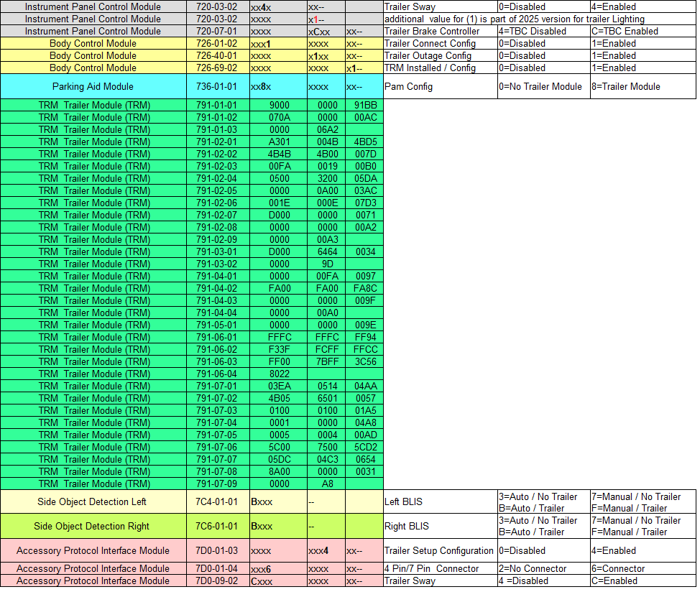Click the value 6464

[327, 251]
